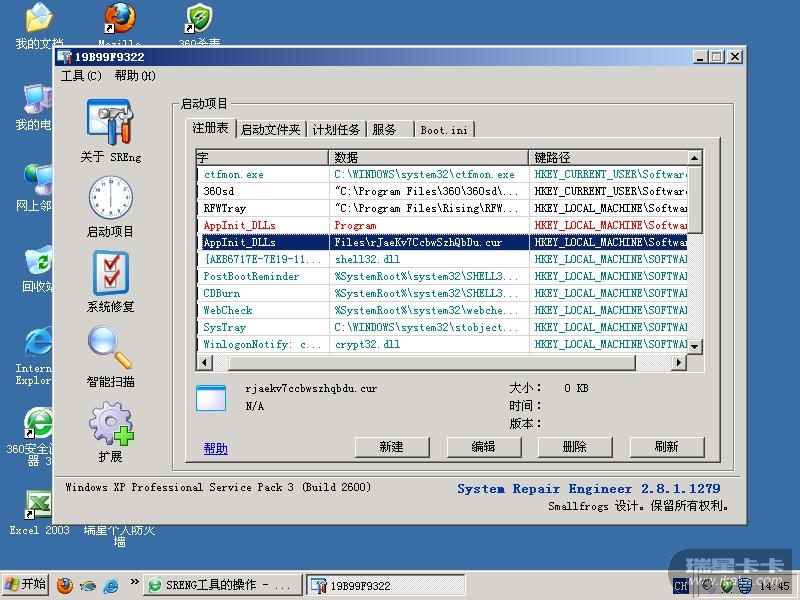800x600 pixels.
Task: Sort by the 数据 column header
Action: [x=429, y=158]
